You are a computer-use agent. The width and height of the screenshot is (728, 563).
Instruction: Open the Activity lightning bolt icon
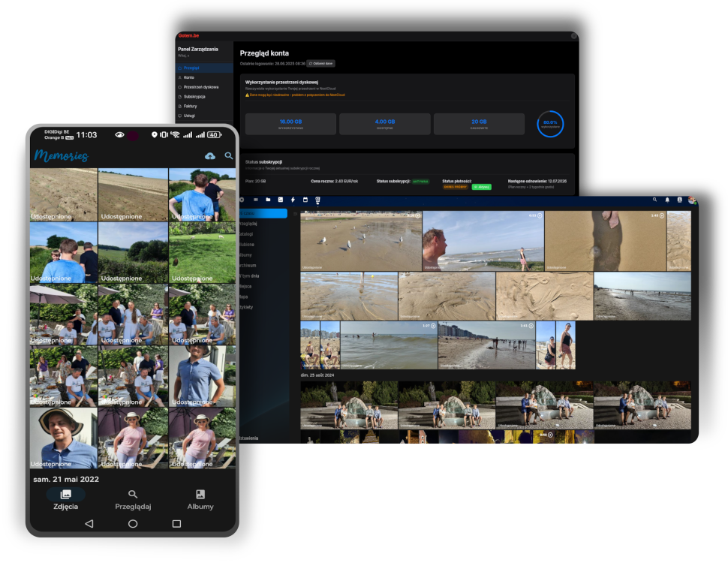(293, 200)
